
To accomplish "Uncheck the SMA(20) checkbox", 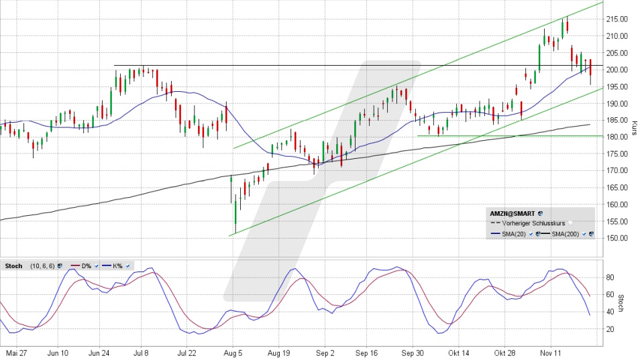I will coord(531,234).
